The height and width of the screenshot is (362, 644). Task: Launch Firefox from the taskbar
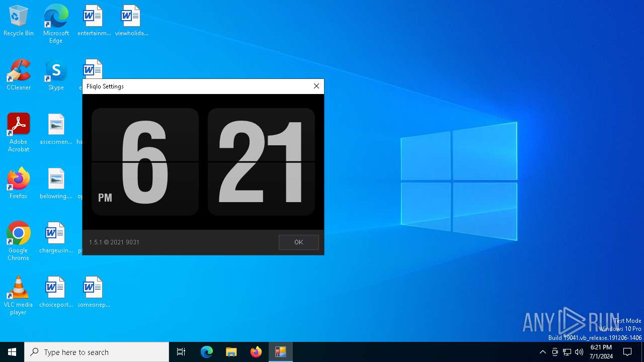pos(256,352)
